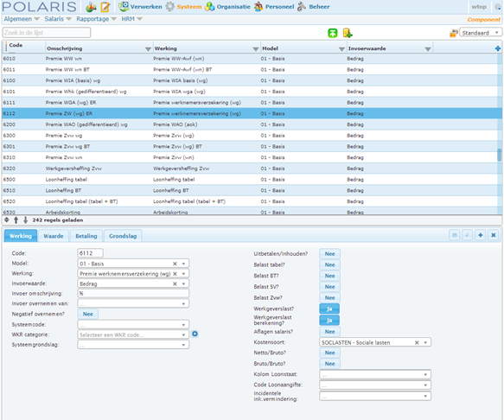504x420 pixels.
Task: Click the green upload arrow icon
Action: 332,33
